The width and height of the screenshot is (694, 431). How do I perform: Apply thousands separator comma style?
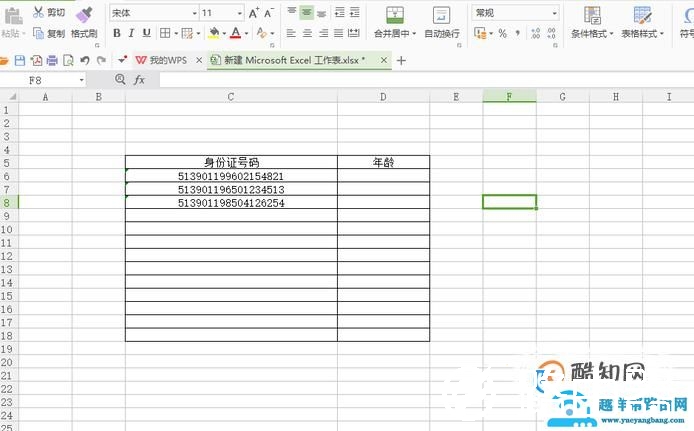[517, 33]
